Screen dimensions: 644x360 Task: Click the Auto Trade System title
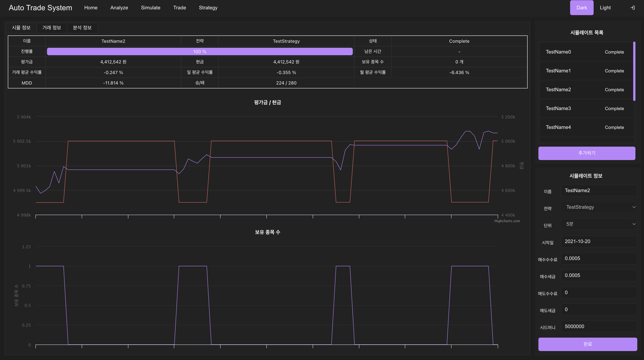coord(40,8)
